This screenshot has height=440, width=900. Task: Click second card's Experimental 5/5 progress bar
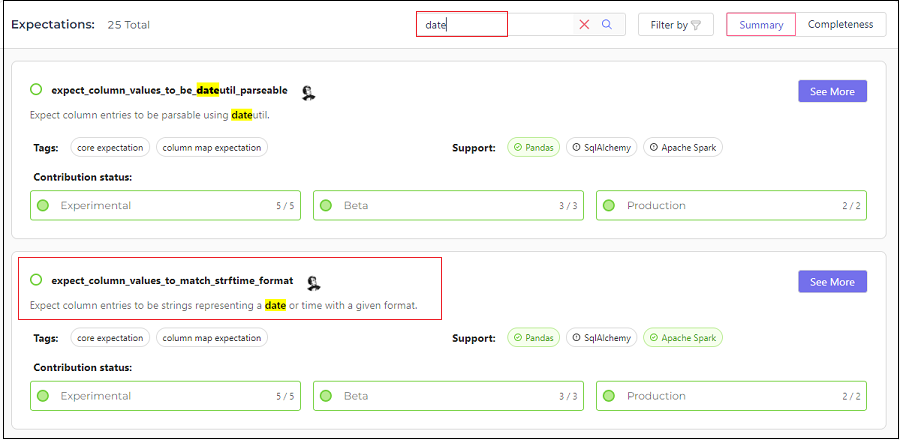click(x=165, y=396)
